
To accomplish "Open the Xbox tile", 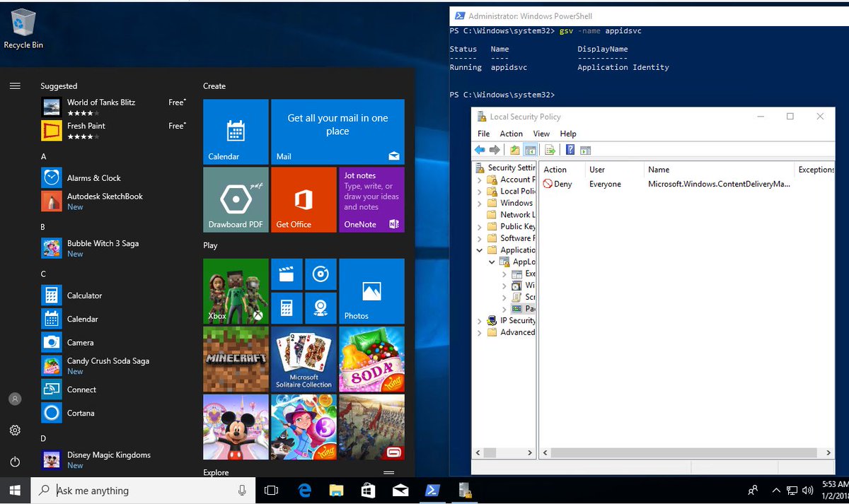I will [236, 291].
